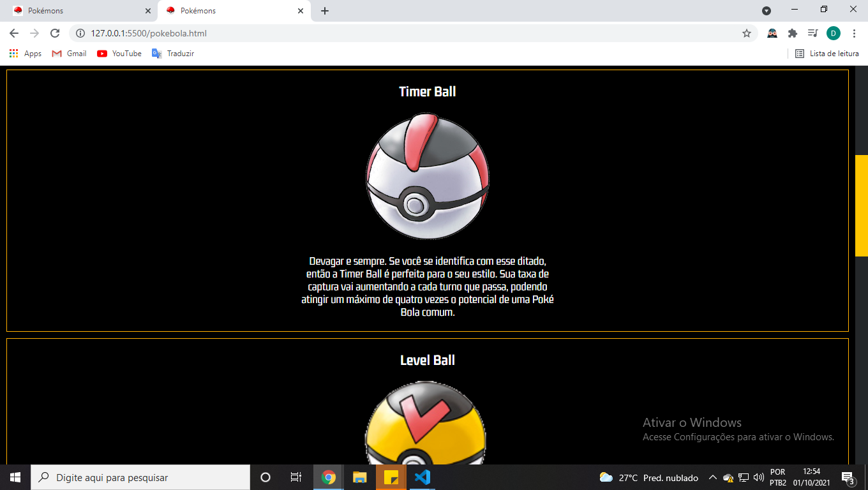Open Sticky Notes from the taskbar
The height and width of the screenshot is (490, 868).
391,477
